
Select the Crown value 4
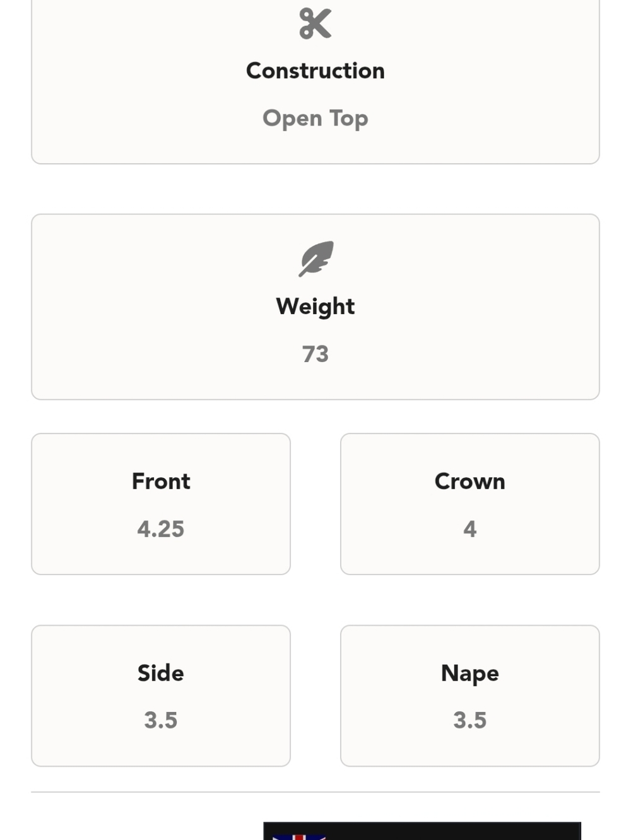(x=470, y=529)
